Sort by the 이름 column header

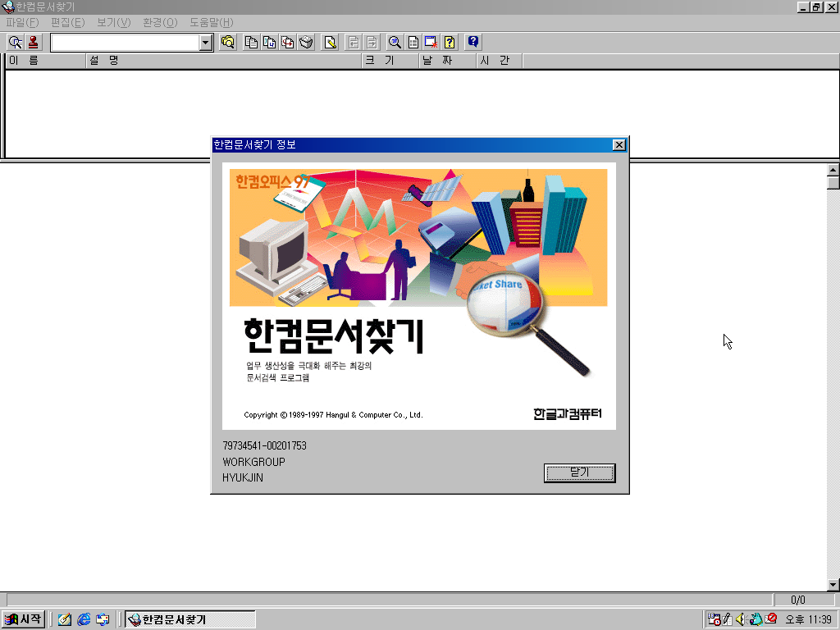(x=45, y=61)
